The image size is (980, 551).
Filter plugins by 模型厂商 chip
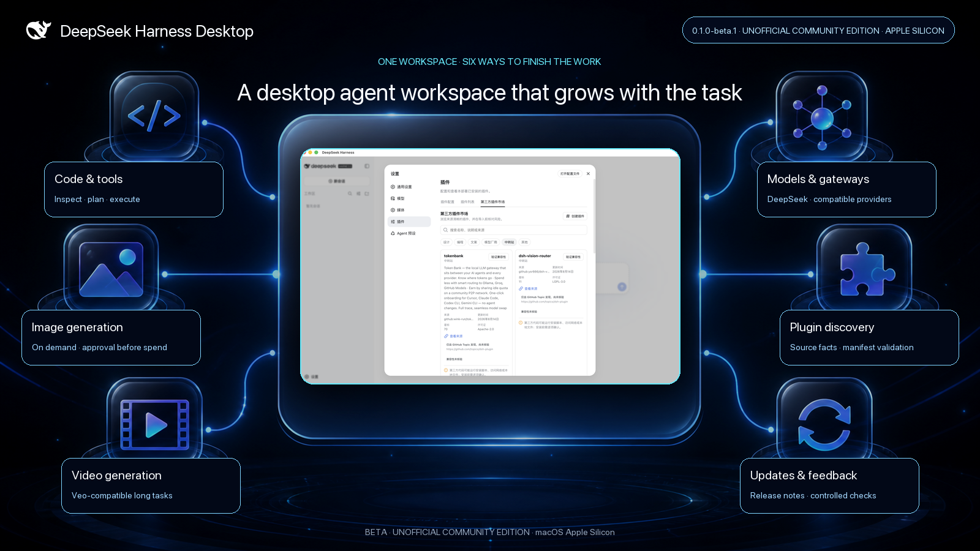(491, 242)
